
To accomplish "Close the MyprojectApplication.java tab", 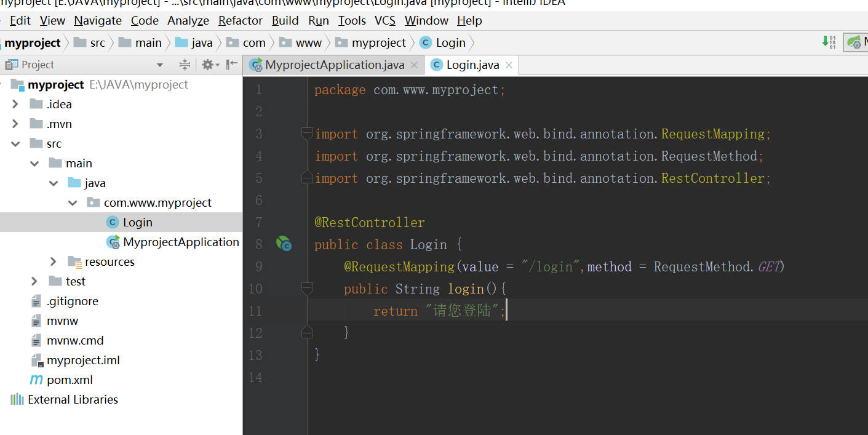I will 414,65.
